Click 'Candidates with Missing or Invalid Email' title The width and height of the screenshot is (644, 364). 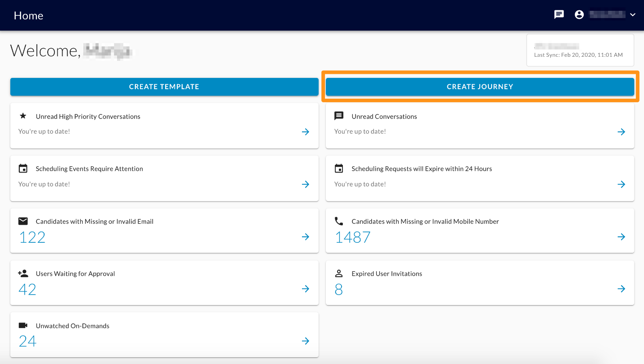point(95,221)
